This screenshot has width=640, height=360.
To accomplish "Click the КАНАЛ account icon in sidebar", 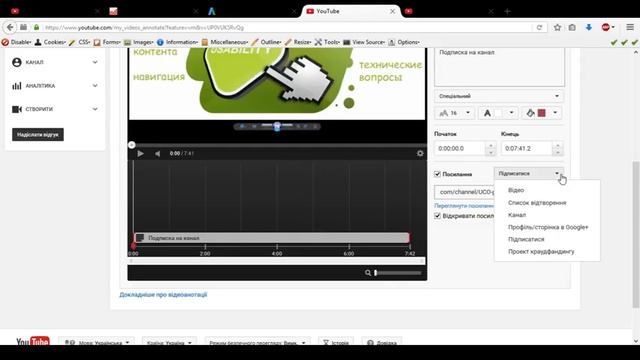I will (x=17, y=62).
